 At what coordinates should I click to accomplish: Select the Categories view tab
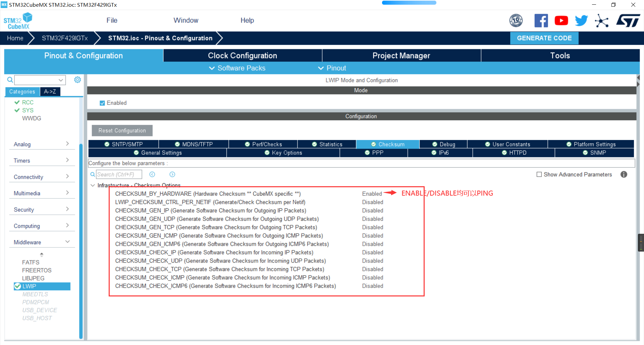click(22, 91)
